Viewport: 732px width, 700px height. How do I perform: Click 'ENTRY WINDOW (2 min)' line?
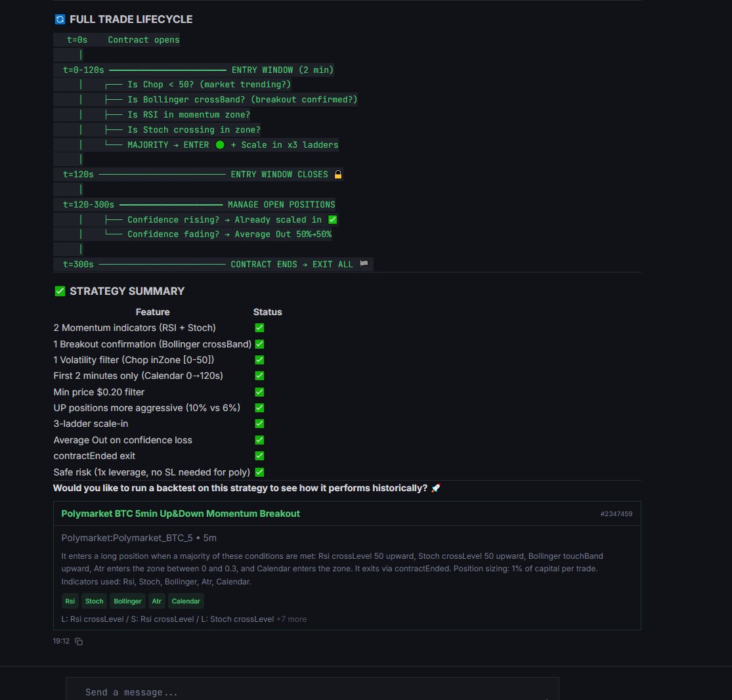coord(282,70)
